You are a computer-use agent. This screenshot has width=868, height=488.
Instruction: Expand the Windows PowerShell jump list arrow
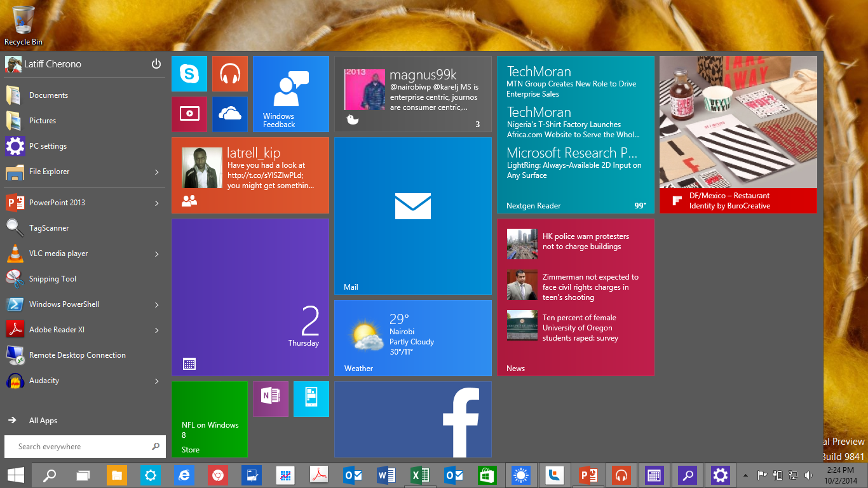pyautogui.click(x=156, y=304)
